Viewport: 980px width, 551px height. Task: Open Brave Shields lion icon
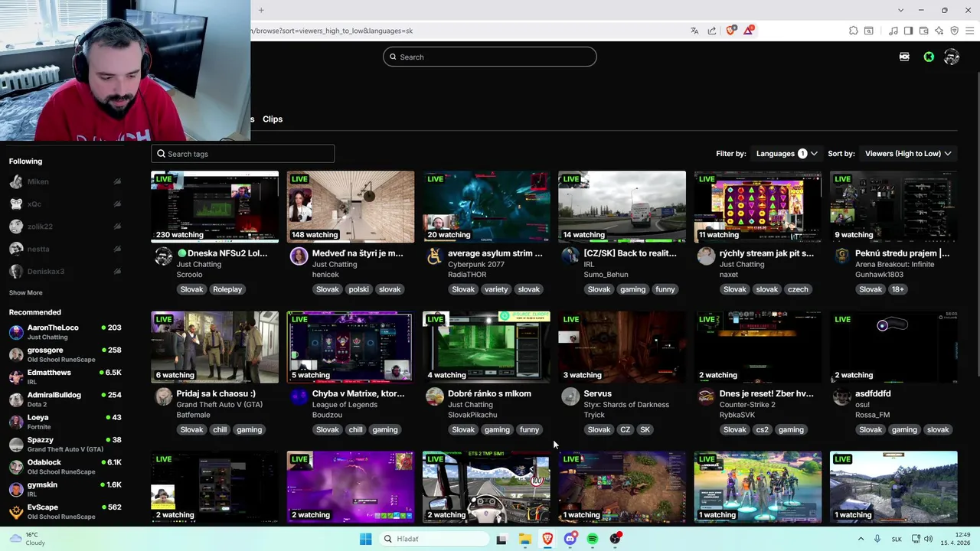click(x=730, y=31)
